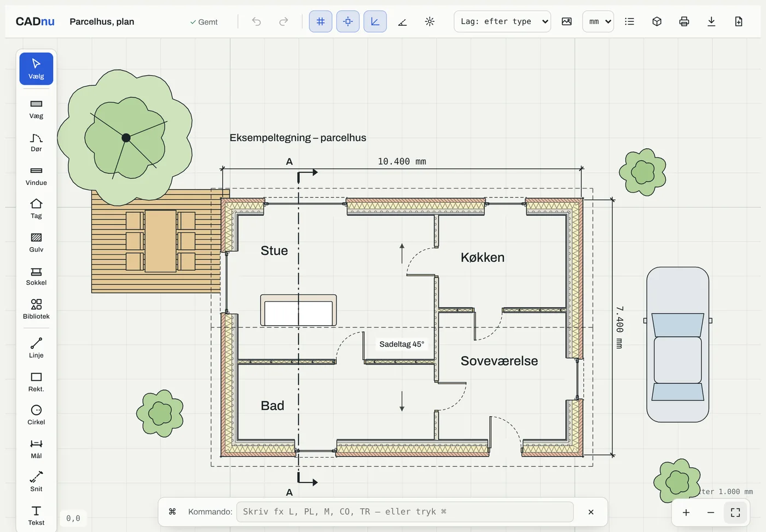
Task: Select the 10.400 mm dimension text
Action: click(402, 161)
